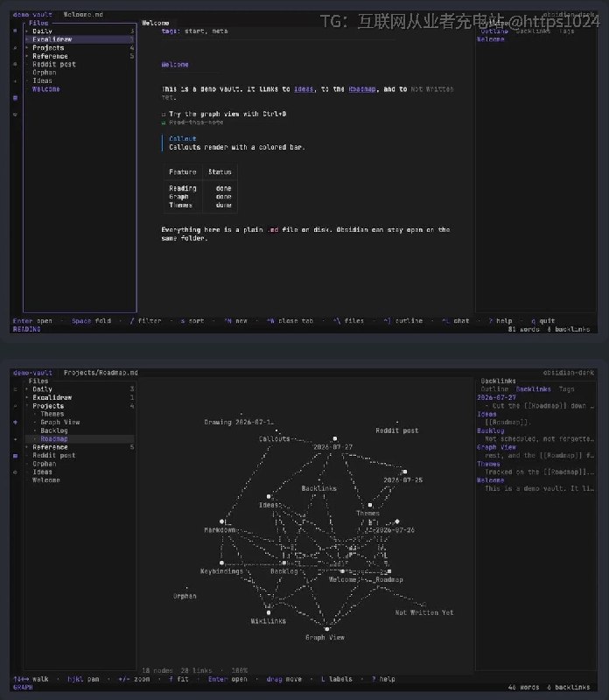Click purple square icon in reading window's left rail
The image size is (609, 700).
click(x=15, y=98)
